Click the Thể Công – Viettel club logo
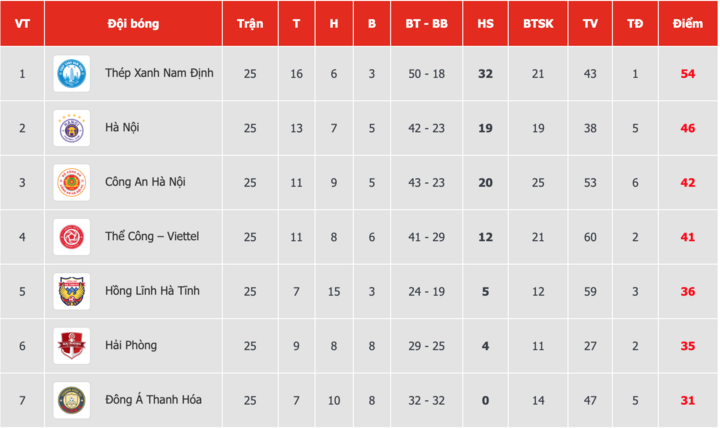720x428 pixels. click(71, 237)
